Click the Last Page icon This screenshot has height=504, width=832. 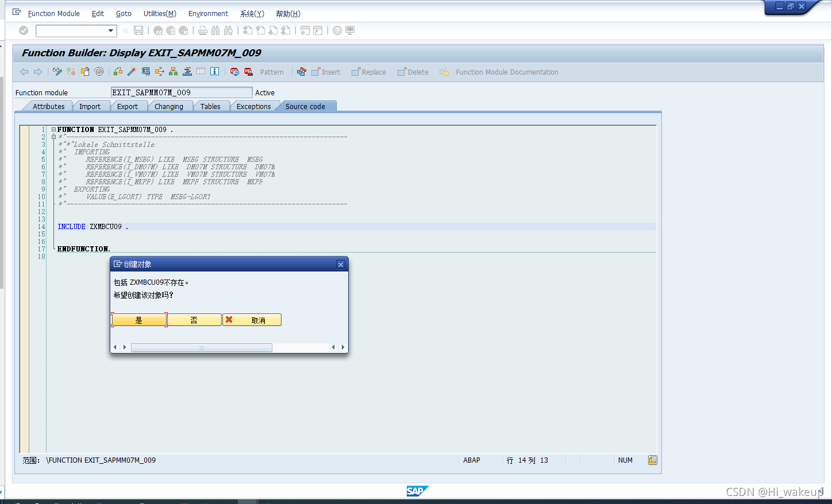[x=286, y=30]
